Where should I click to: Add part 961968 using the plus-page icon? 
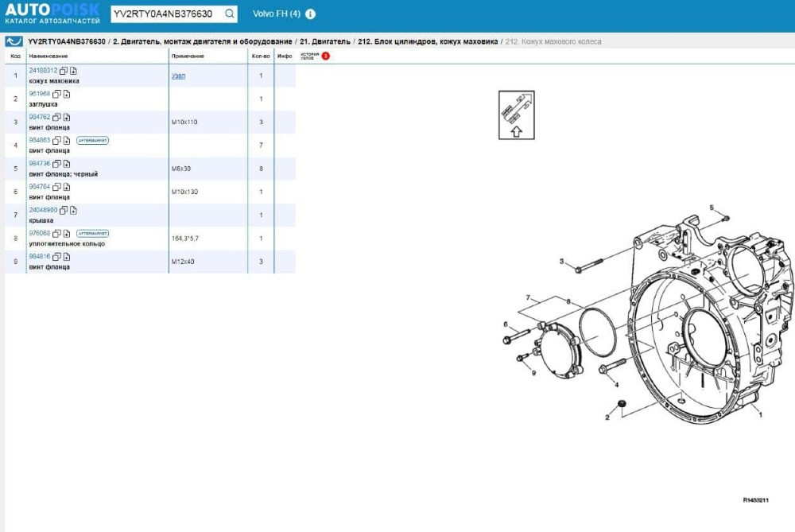tap(66, 94)
